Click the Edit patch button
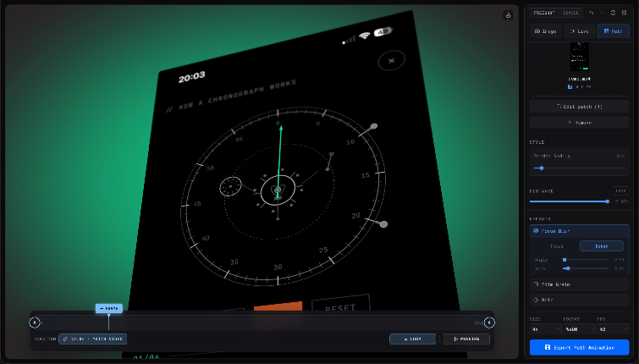The width and height of the screenshot is (639, 364). [579, 107]
